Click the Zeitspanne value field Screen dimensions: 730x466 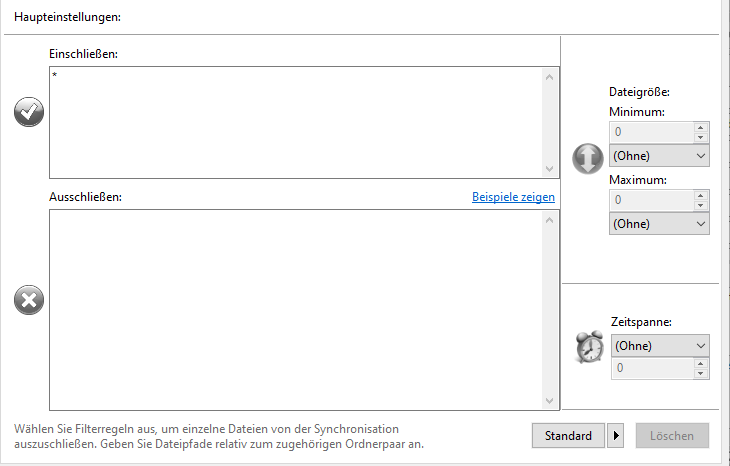[652, 368]
